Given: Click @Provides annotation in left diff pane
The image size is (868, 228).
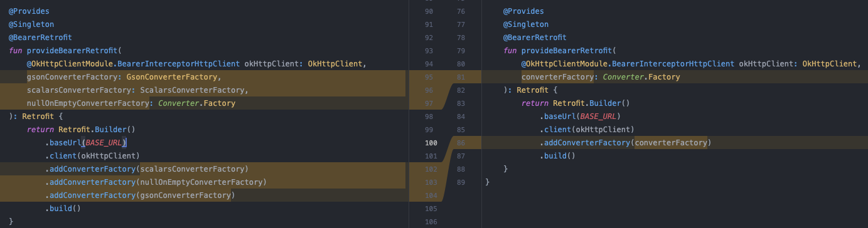Looking at the screenshot, I should click(x=29, y=11).
